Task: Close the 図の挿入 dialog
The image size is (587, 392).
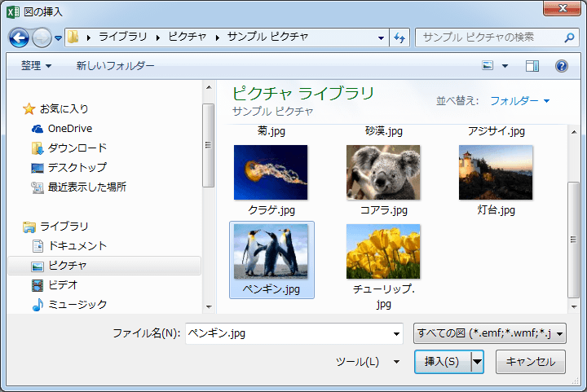Action: tap(562, 8)
